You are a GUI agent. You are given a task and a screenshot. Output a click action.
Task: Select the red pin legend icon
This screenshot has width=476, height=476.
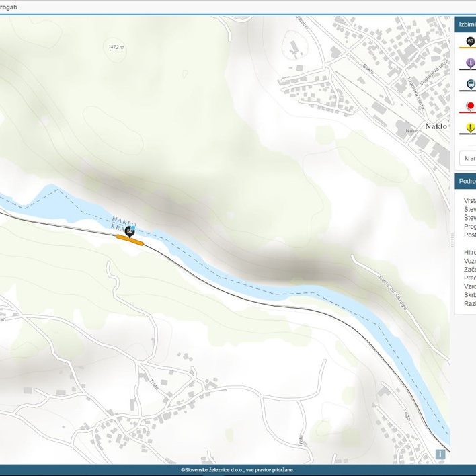(470, 106)
